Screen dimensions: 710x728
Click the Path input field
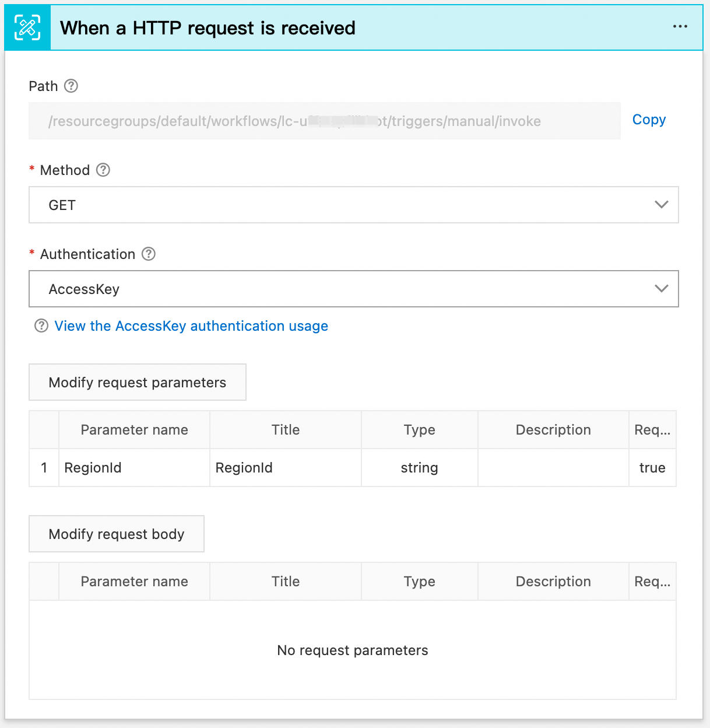pyautogui.click(x=324, y=121)
